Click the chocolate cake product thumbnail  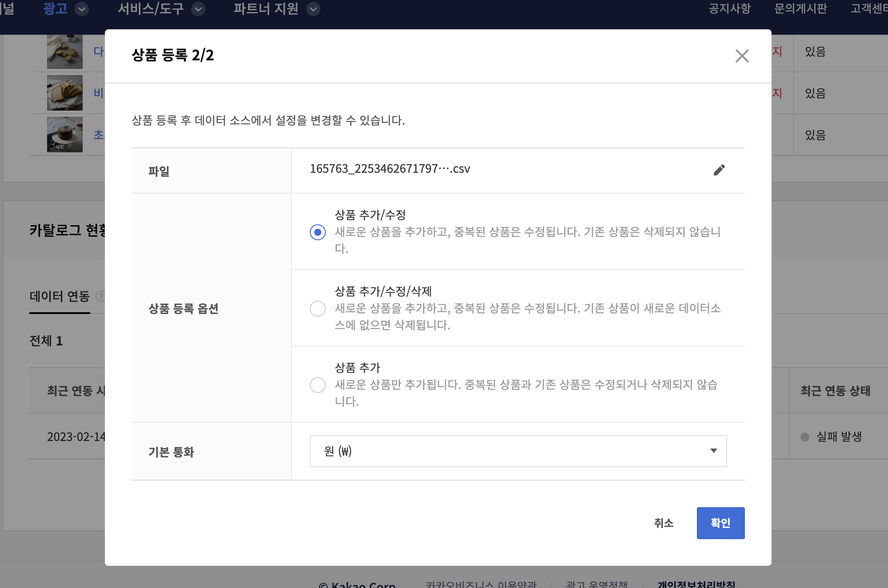65,135
